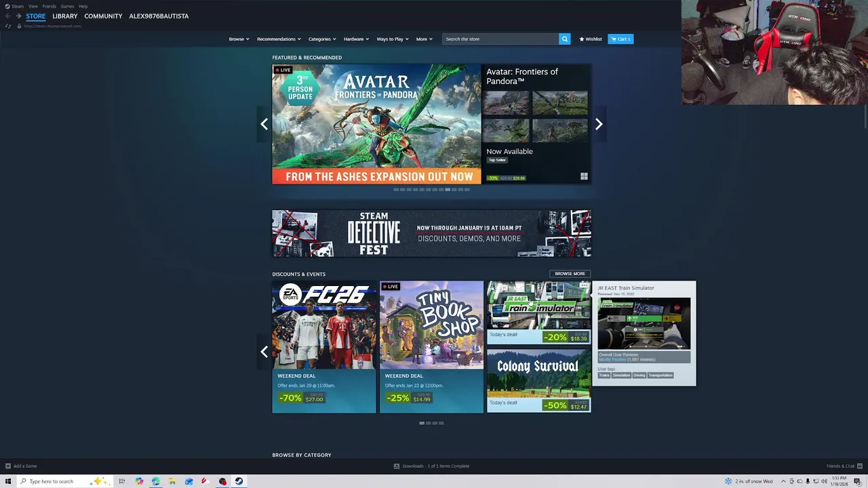
Task: Open the Tiny Bookshop weekend deal card
Action: [431, 346]
